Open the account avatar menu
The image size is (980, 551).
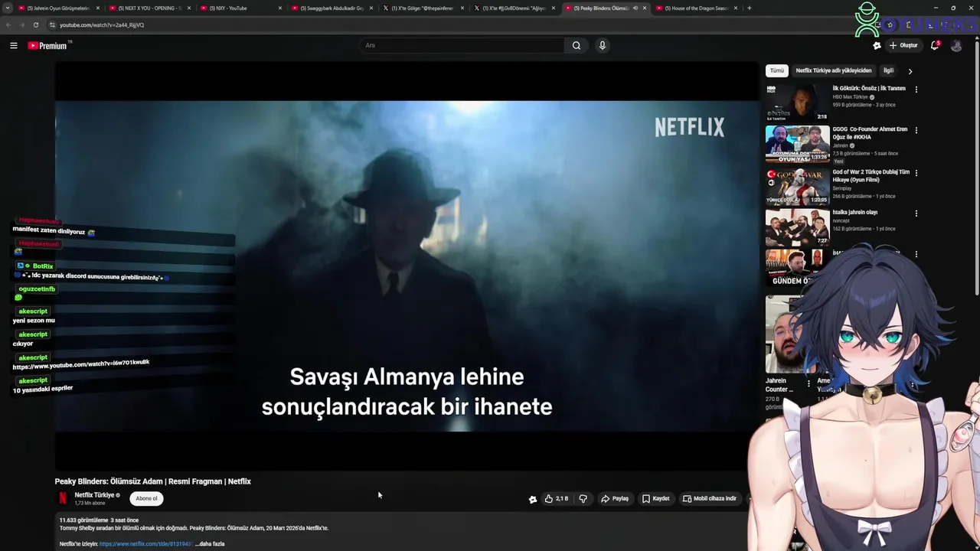click(956, 46)
